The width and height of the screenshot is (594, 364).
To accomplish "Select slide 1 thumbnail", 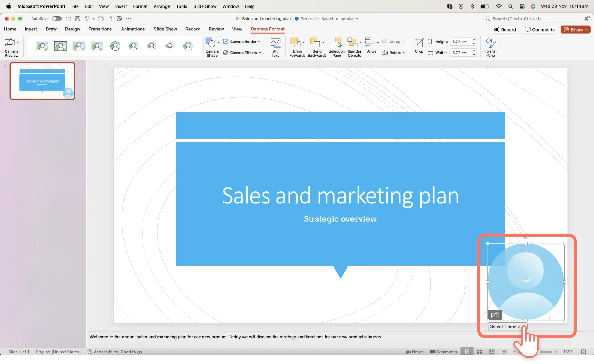I will click(42, 81).
